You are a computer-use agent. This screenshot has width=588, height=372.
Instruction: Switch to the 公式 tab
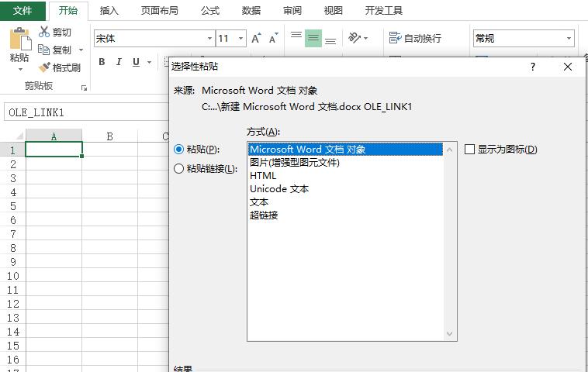210,11
